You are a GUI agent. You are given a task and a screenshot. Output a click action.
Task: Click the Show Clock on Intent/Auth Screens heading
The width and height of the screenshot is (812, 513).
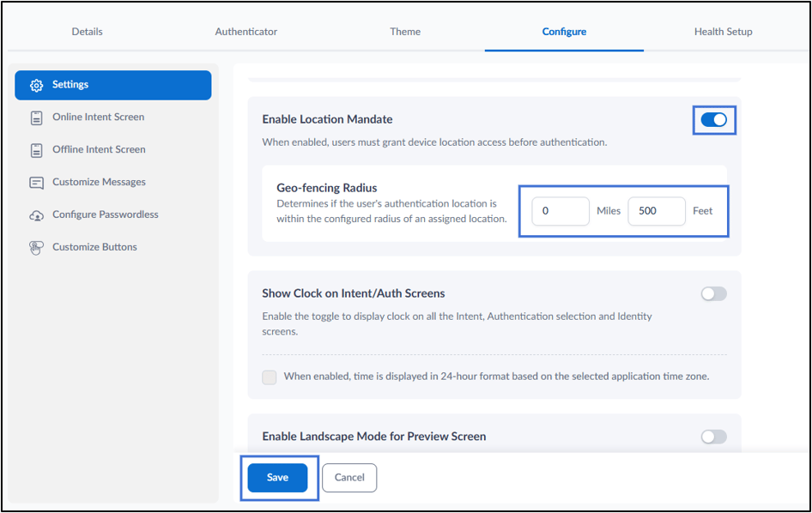(x=353, y=293)
